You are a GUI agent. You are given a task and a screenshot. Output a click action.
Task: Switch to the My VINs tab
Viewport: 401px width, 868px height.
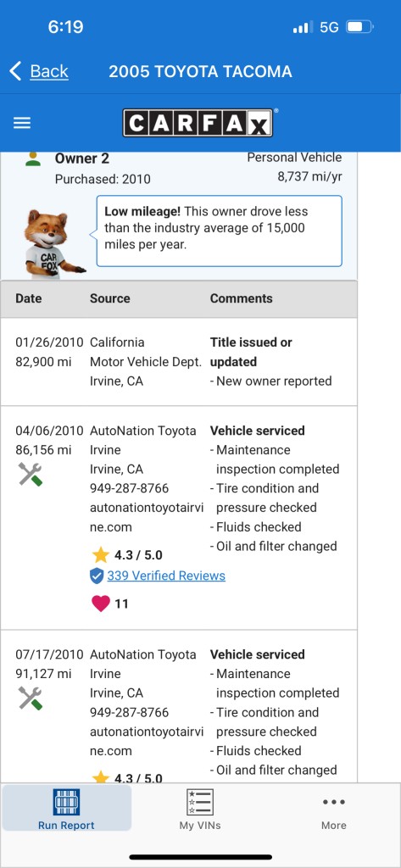click(x=200, y=809)
